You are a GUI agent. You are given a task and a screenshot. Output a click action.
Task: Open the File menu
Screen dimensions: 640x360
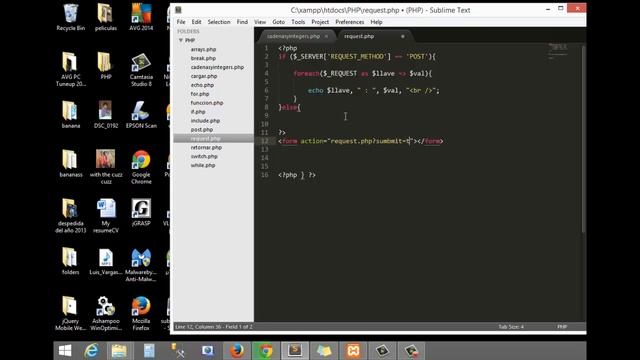(x=181, y=22)
